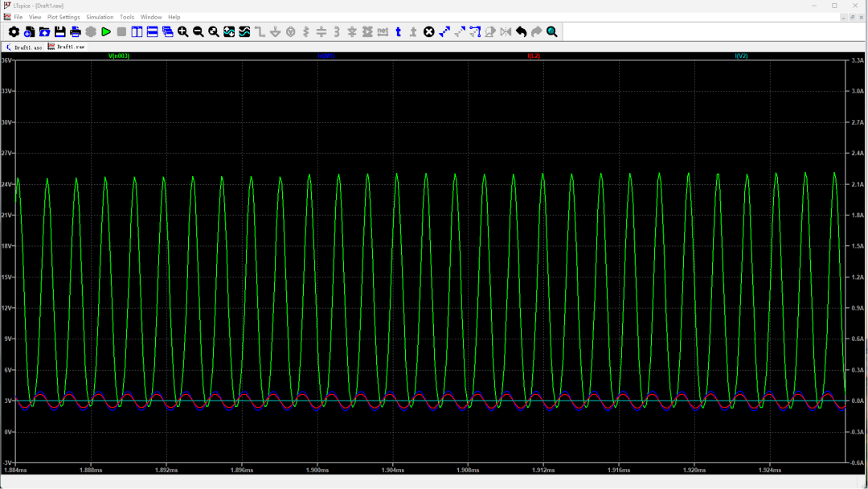Viewport: 868px width, 489px height.
Task: Open the Plot Settings menu
Action: pos(63,17)
